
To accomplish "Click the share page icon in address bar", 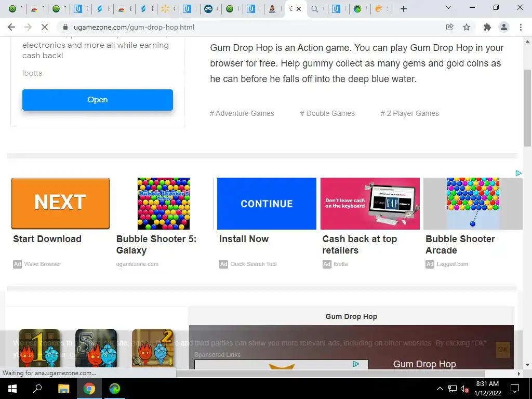I will click(x=449, y=27).
